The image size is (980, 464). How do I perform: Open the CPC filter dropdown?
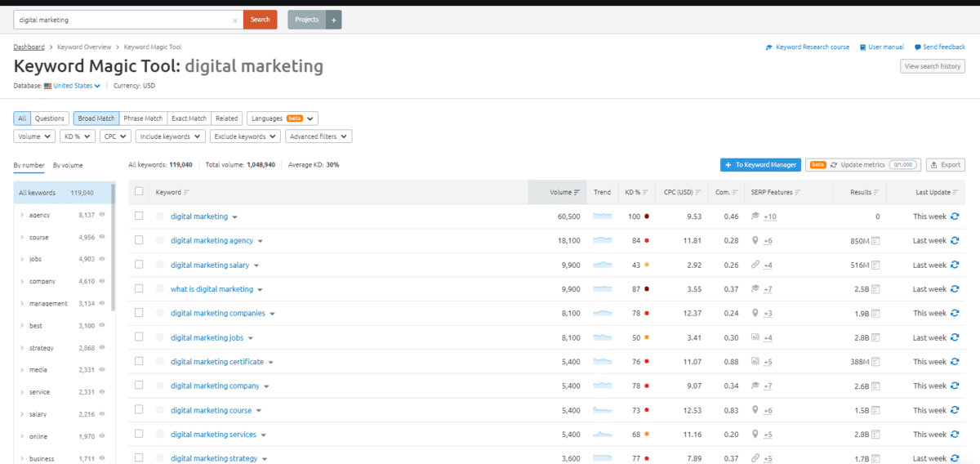[x=115, y=136]
